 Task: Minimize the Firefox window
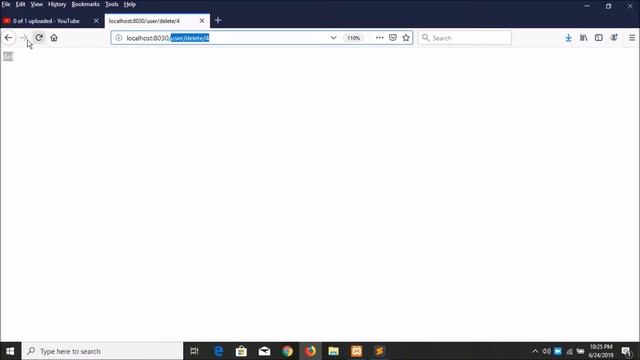point(587,6)
